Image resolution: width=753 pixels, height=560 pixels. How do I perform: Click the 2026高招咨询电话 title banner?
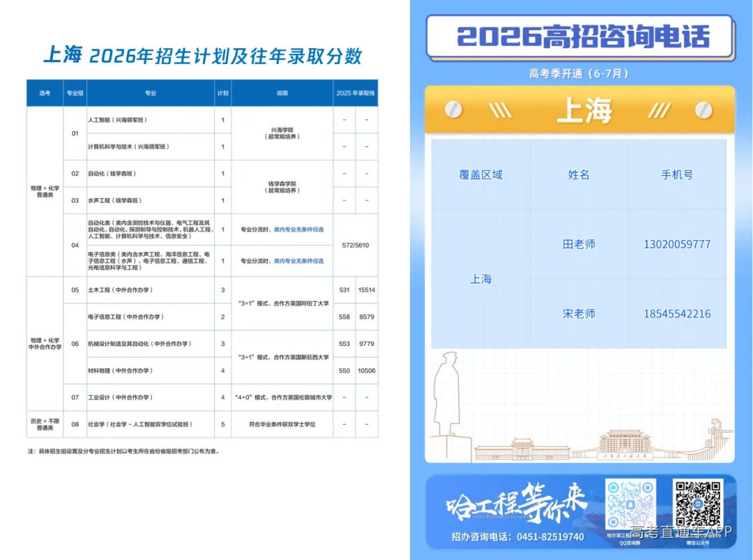(579, 37)
